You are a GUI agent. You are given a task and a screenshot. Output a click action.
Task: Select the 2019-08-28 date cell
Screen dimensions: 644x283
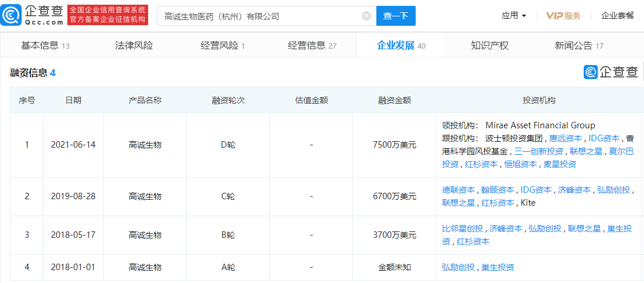[x=73, y=197]
